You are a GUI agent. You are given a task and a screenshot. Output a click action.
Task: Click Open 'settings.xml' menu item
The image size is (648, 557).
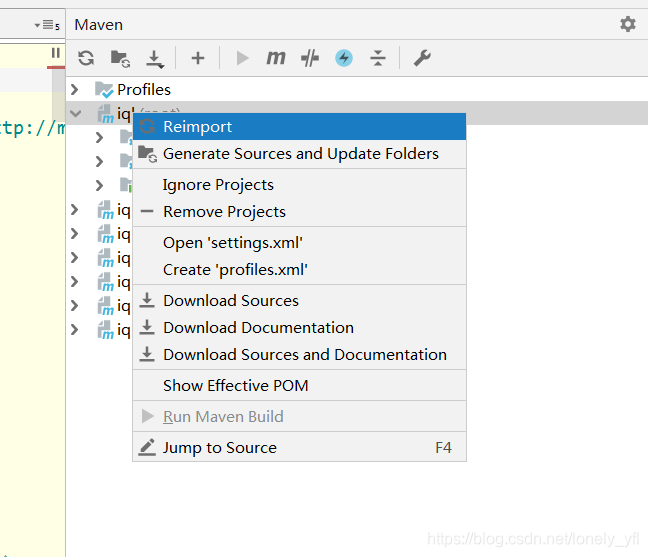coord(299,243)
